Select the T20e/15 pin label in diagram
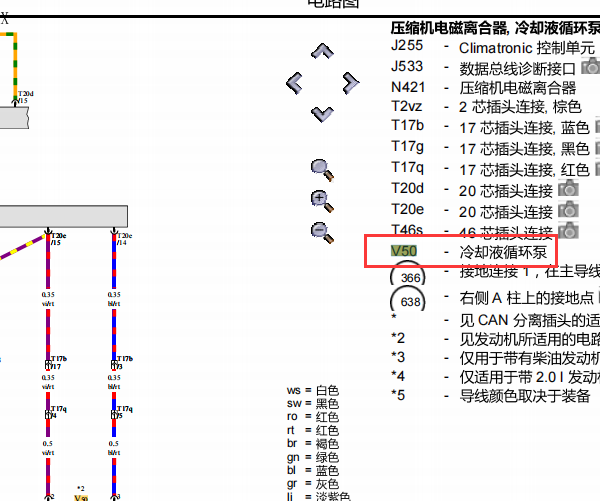Screen dimensions: 600x501 click(x=58, y=239)
